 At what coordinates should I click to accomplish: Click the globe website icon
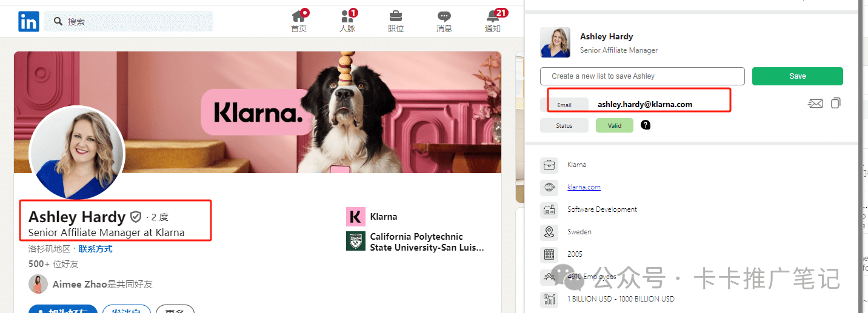click(x=550, y=187)
